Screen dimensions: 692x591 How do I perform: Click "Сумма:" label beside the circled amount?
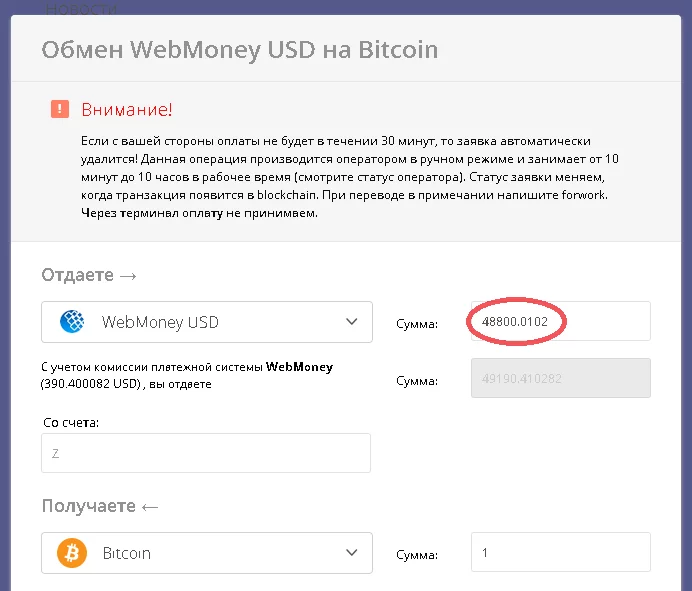pyautogui.click(x=416, y=323)
